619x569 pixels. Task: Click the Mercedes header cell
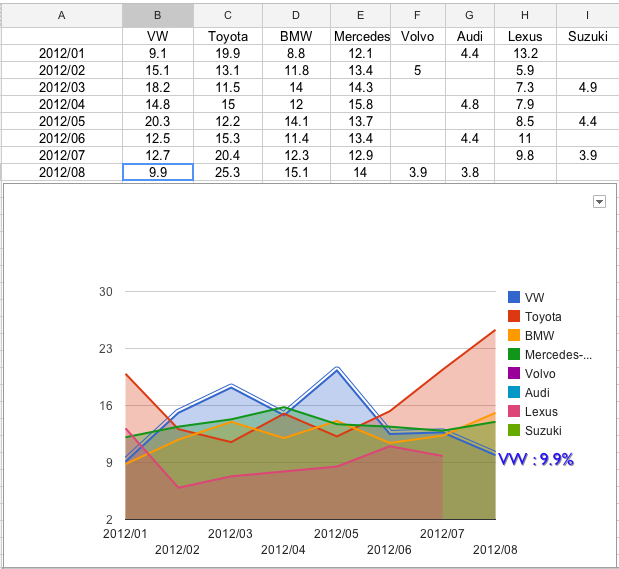coord(360,36)
